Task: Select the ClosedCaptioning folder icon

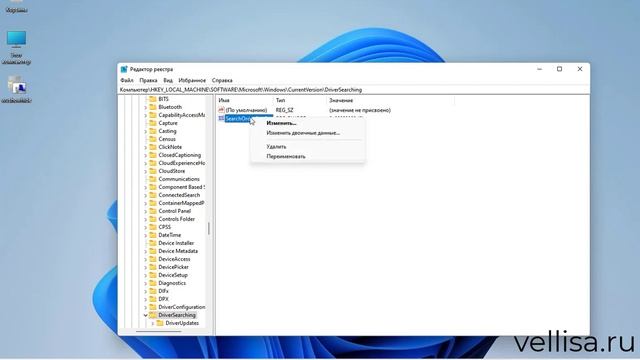Action: pyautogui.click(x=153, y=155)
